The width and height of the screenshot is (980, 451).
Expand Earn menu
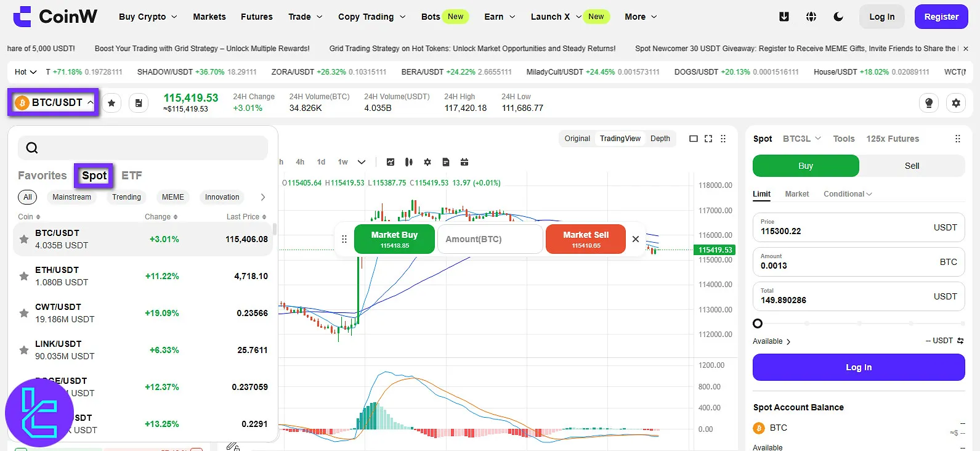500,17
